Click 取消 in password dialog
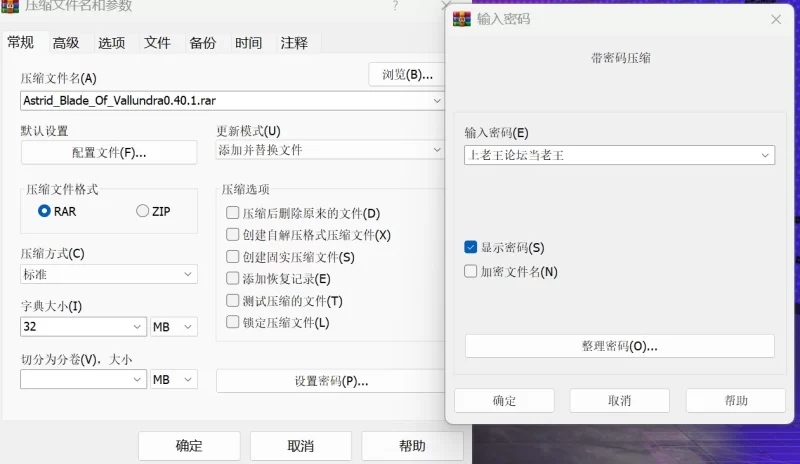The image size is (800, 464). tap(619, 401)
